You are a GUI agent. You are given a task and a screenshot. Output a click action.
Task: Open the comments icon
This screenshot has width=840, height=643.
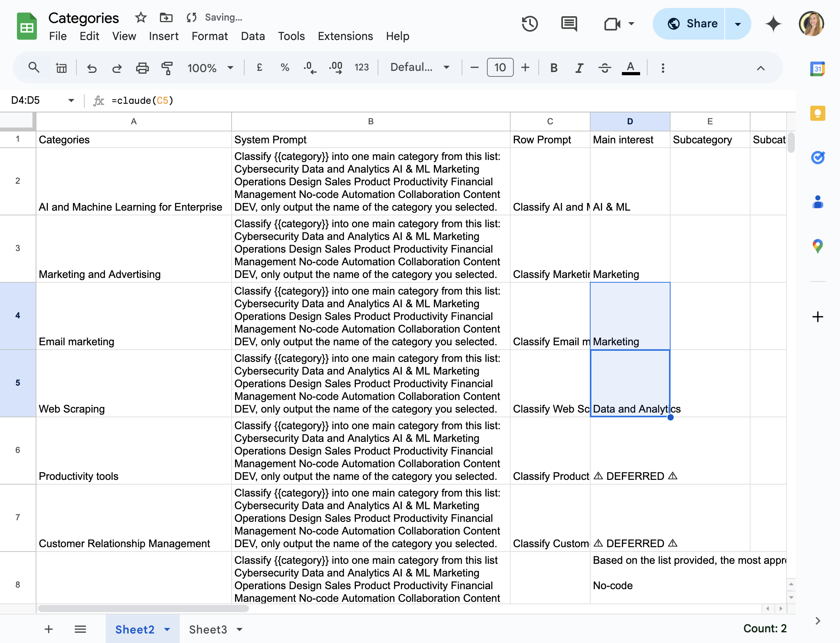pyautogui.click(x=569, y=24)
